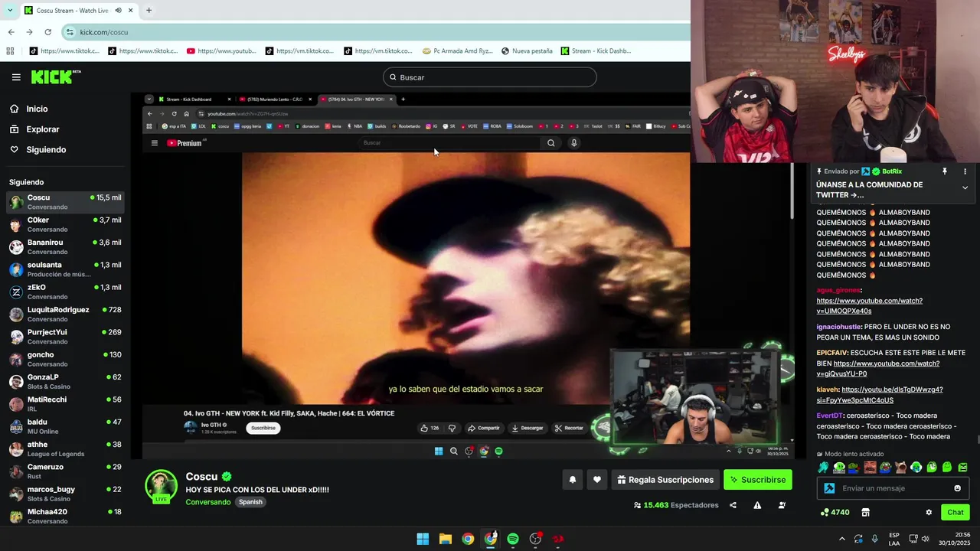980x551 pixels.
Task: Open the MatiRecchi channel in sidebar
Action: (x=66, y=404)
